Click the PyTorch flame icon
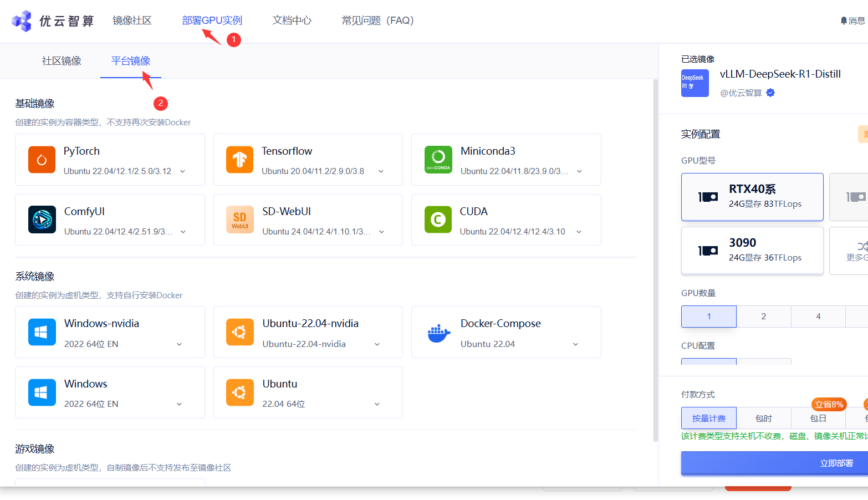 point(42,160)
